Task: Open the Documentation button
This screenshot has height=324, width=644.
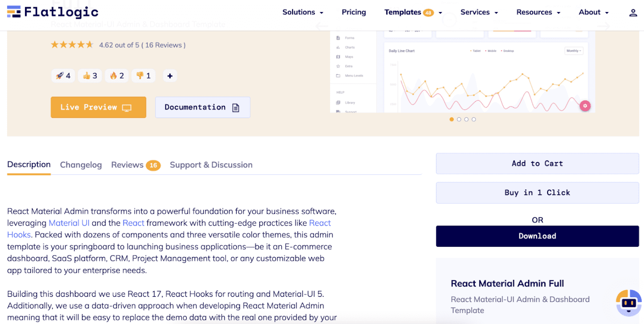Action: (x=203, y=107)
